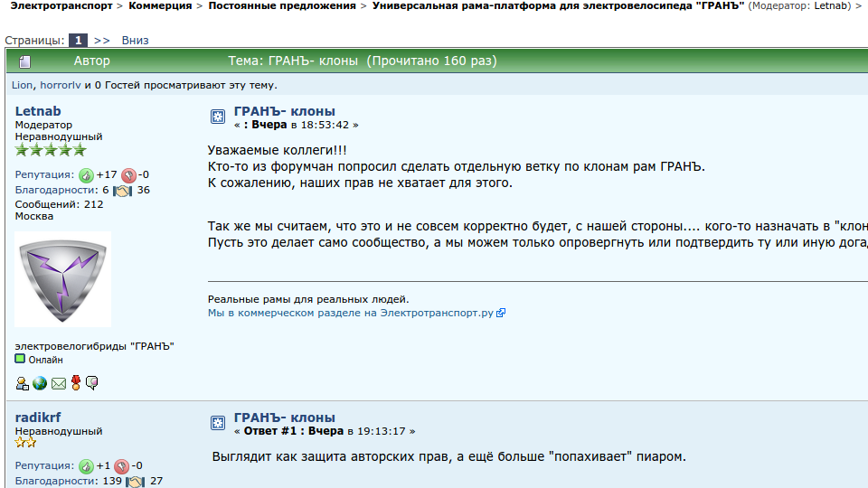Click signature text Реальные рамы для реальных людей
868x488 pixels.
pos(308,299)
